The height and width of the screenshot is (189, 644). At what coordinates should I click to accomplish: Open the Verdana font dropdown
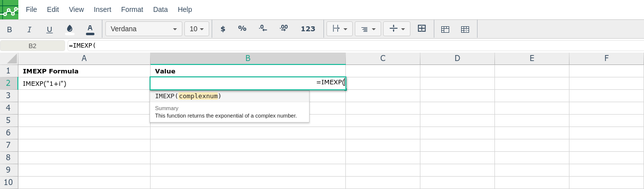click(144, 29)
